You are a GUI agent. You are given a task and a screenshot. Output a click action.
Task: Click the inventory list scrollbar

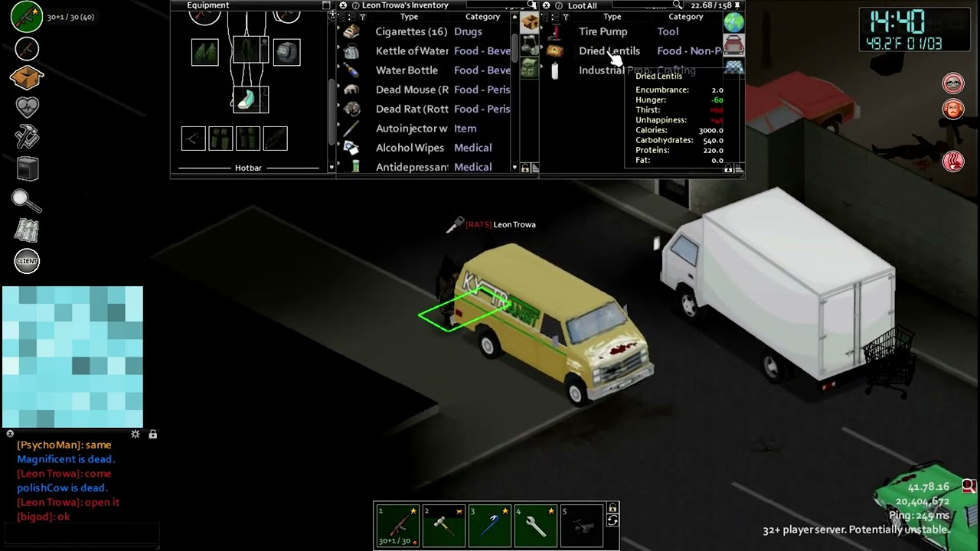[514, 47]
